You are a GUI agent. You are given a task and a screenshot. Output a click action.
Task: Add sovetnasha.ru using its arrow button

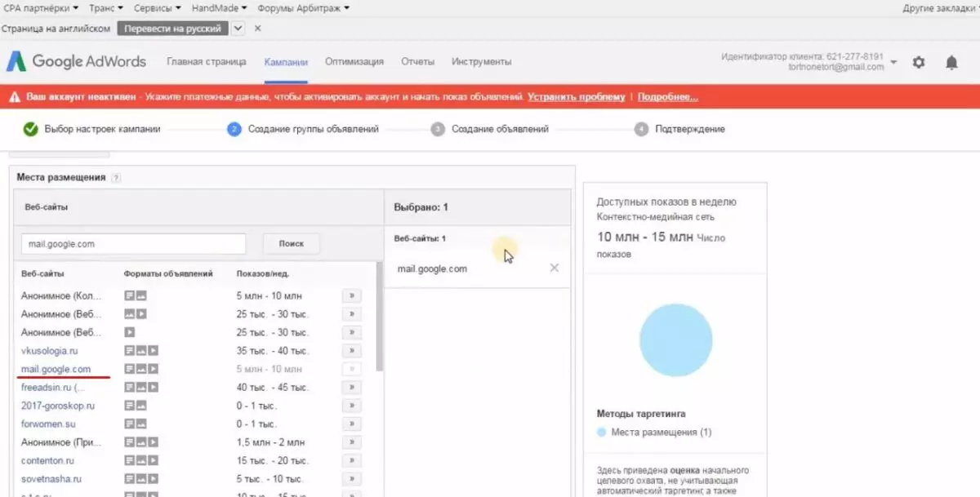(350, 479)
